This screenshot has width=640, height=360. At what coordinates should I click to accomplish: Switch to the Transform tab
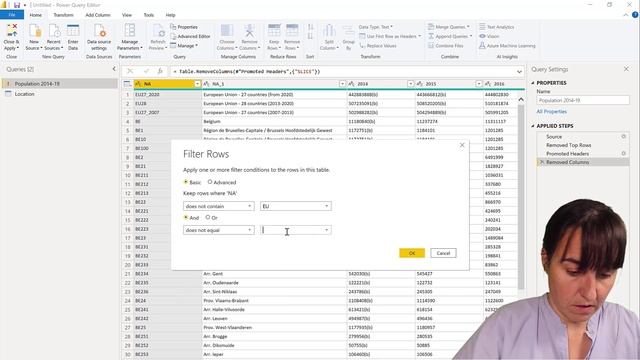coord(63,15)
